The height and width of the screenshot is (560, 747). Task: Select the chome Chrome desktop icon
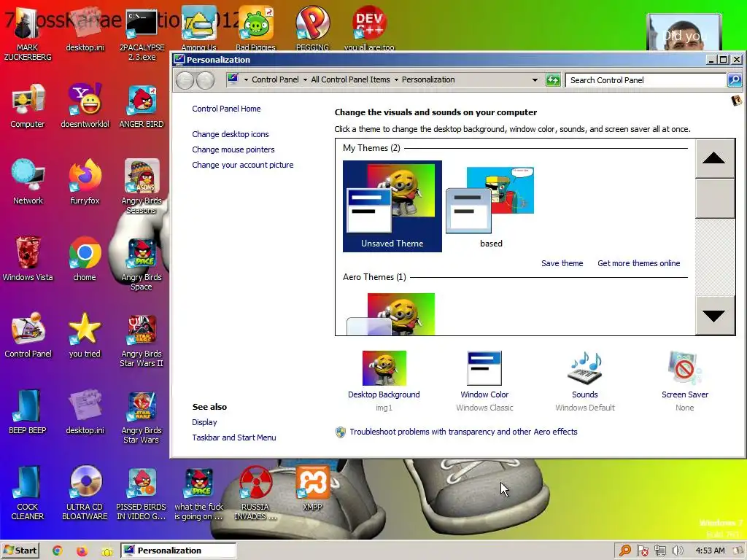(85, 259)
